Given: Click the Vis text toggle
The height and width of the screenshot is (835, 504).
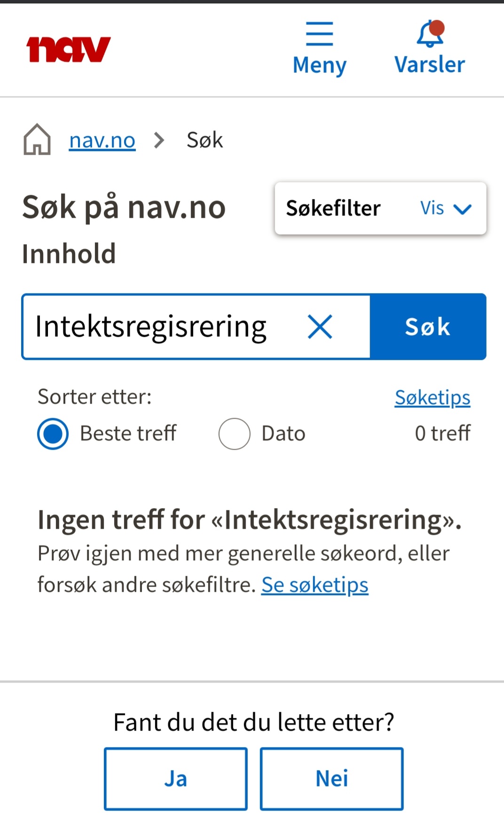Looking at the screenshot, I should 432,208.
